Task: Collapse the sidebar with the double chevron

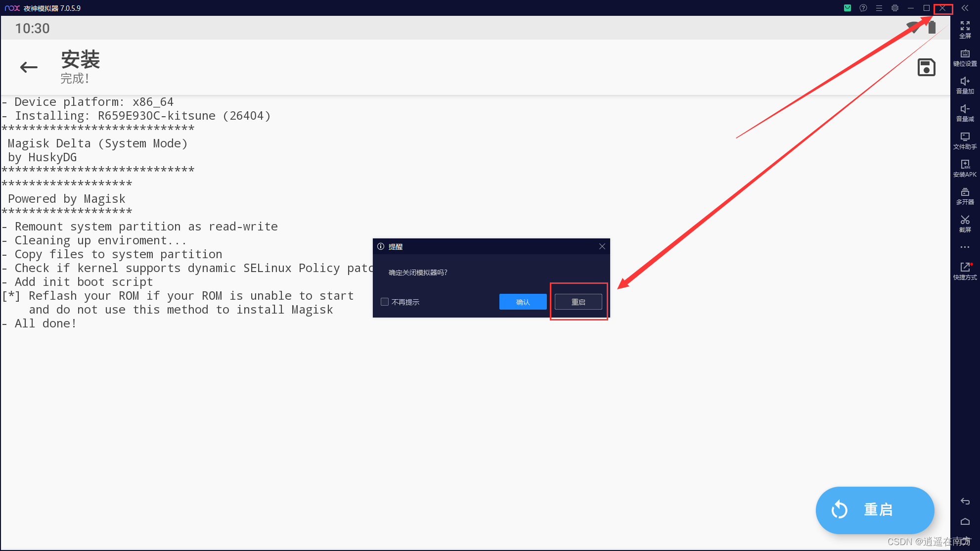Action: pos(965,8)
